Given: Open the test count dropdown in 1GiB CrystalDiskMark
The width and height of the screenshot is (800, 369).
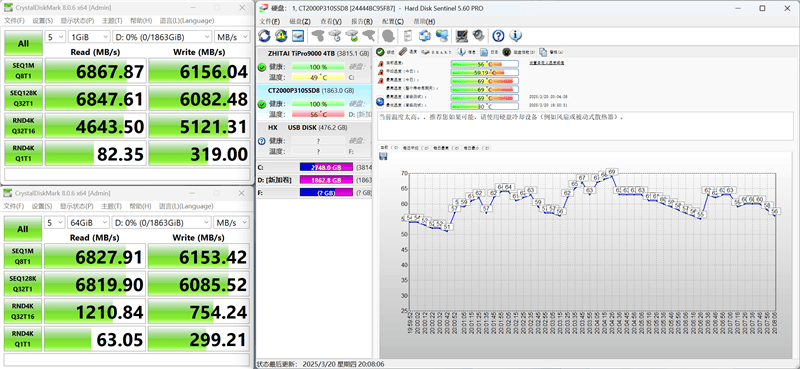Looking at the screenshot, I should (55, 37).
